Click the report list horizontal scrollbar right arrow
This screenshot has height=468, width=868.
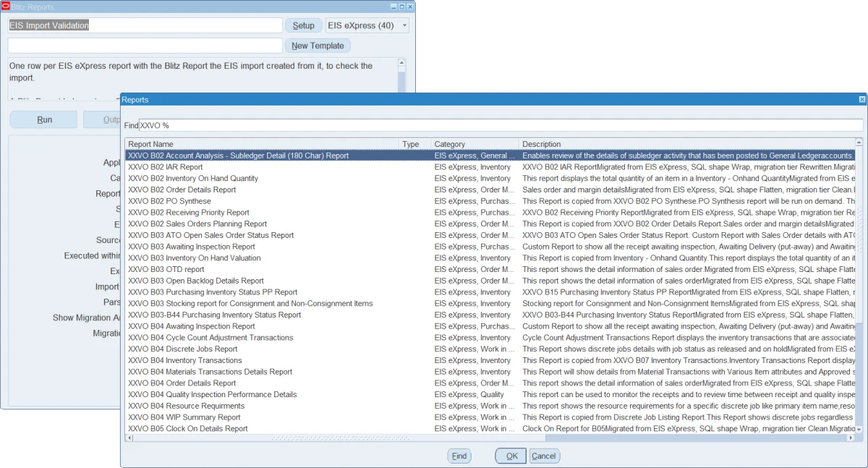[851, 438]
